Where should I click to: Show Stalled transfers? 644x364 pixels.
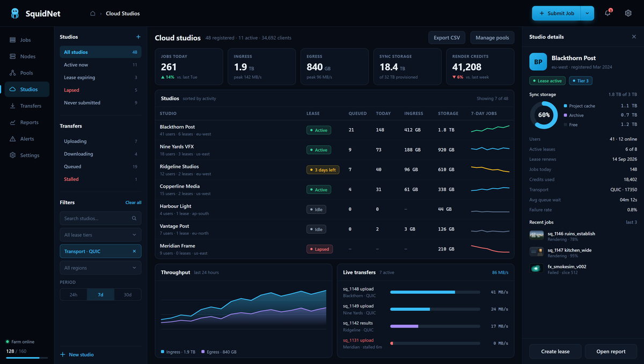tap(100, 179)
